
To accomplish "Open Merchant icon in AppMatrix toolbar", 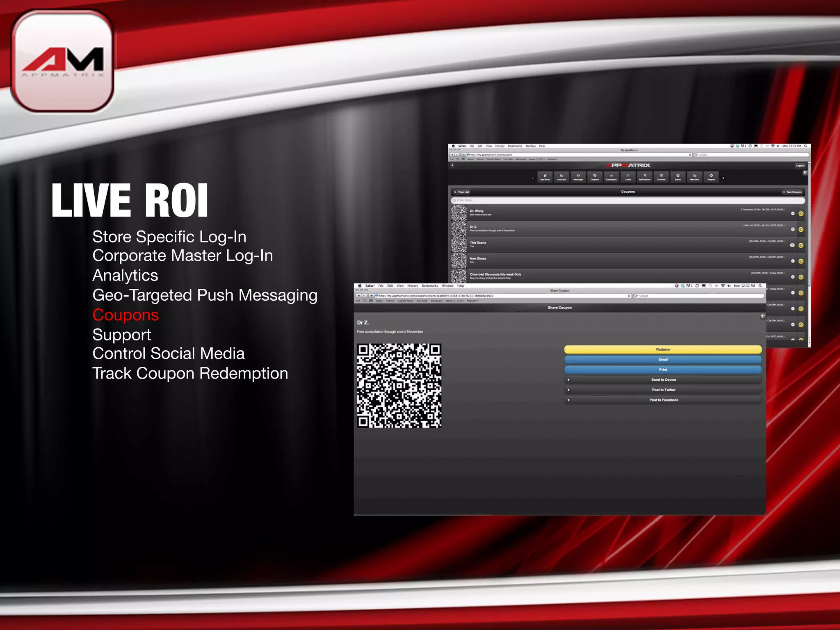I will [694, 177].
